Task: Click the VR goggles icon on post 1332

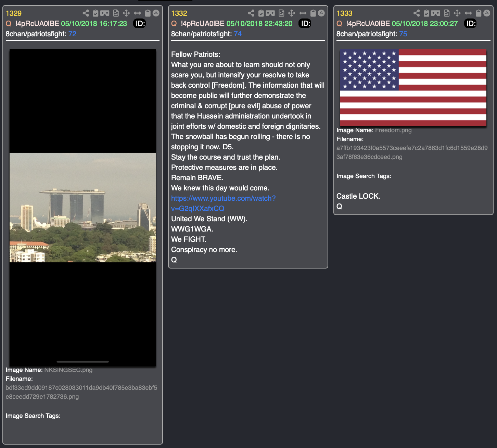Action: (270, 13)
